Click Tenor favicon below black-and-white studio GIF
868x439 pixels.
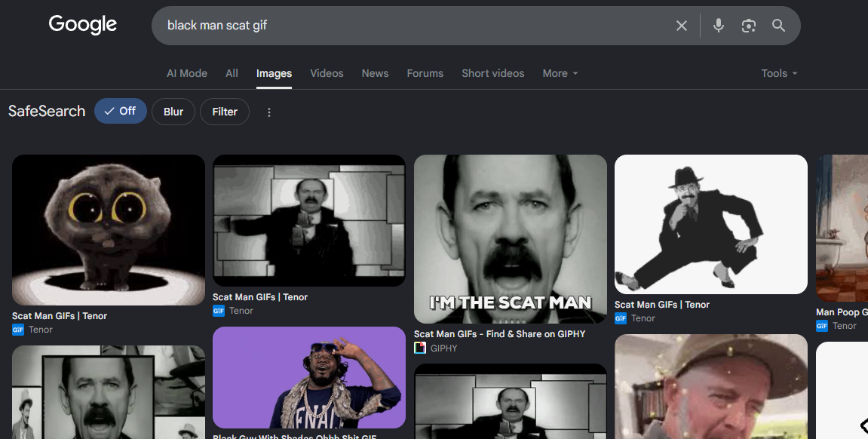[x=219, y=311]
